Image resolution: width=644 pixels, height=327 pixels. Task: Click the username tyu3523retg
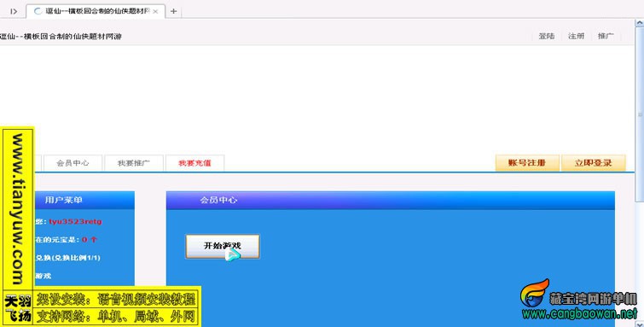(x=75, y=222)
